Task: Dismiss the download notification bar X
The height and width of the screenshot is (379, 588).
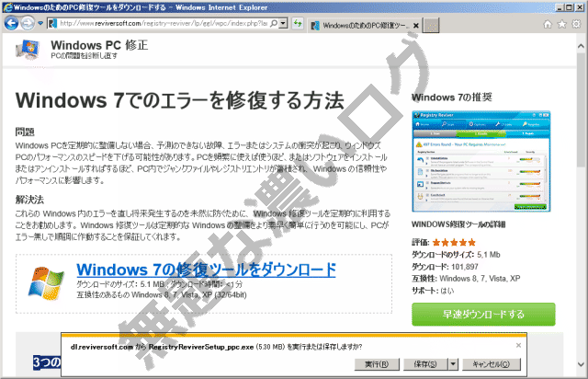Action: point(518,345)
